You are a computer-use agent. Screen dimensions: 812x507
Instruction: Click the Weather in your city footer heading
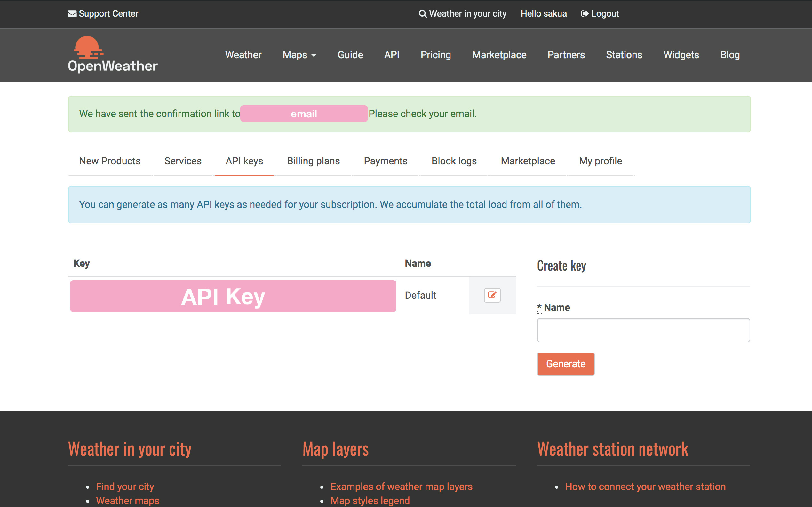tap(130, 449)
